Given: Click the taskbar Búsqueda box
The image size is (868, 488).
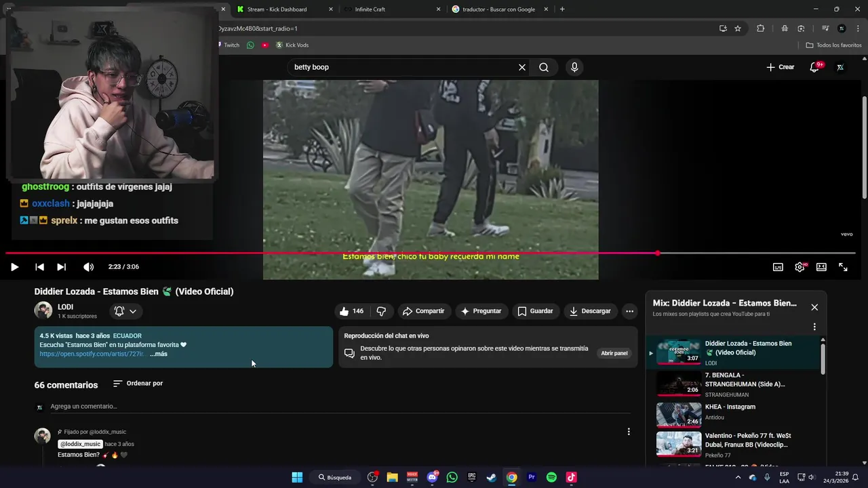Looking at the screenshot, I should point(335,477).
